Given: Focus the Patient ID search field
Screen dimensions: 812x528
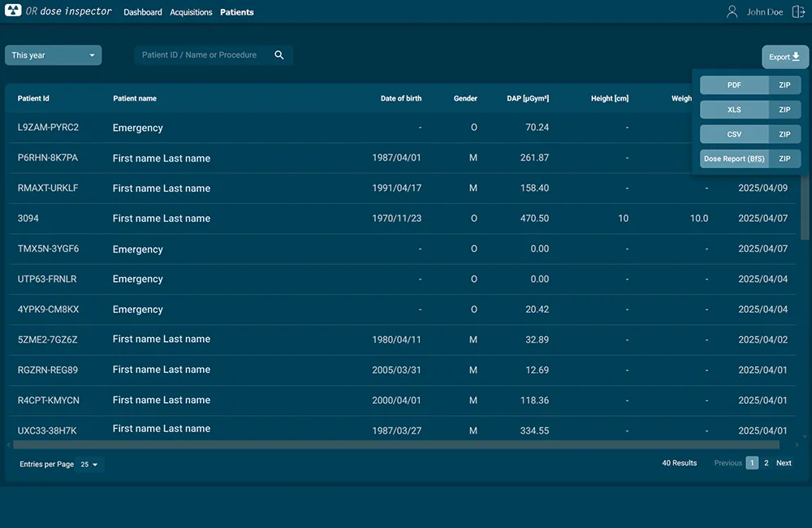Looking at the screenshot, I should tap(203, 55).
